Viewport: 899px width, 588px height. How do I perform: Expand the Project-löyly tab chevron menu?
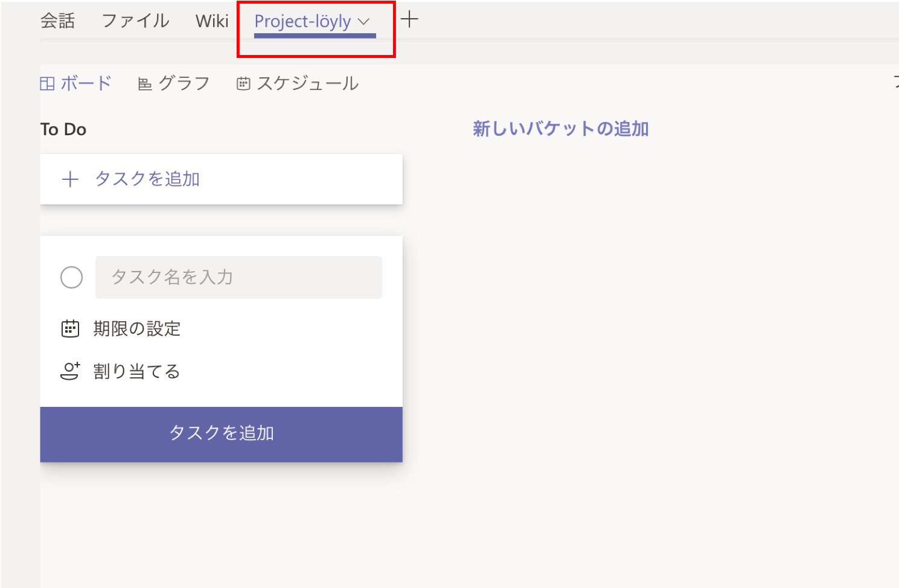coord(363,22)
